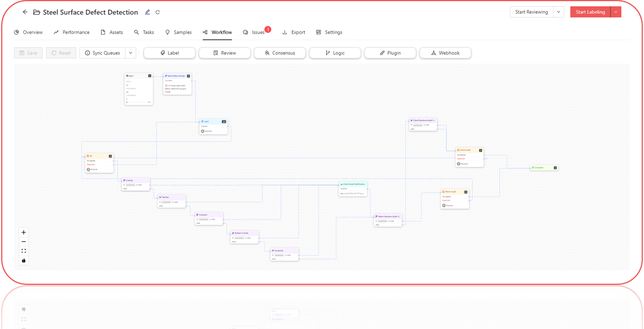Switch to Assets tab
644x329 pixels.
(x=112, y=32)
